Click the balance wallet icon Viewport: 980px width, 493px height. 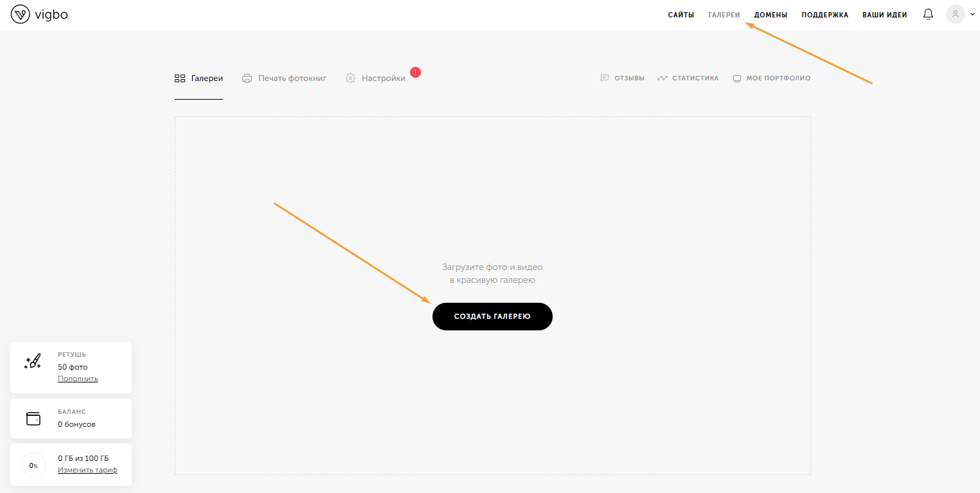tap(33, 418)
